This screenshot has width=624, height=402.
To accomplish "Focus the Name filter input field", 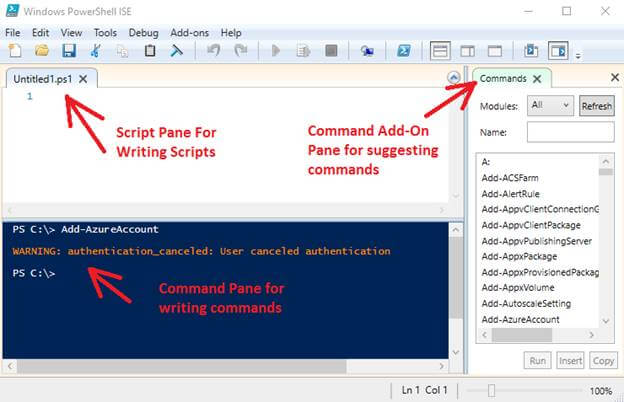I will coord(570,132).
